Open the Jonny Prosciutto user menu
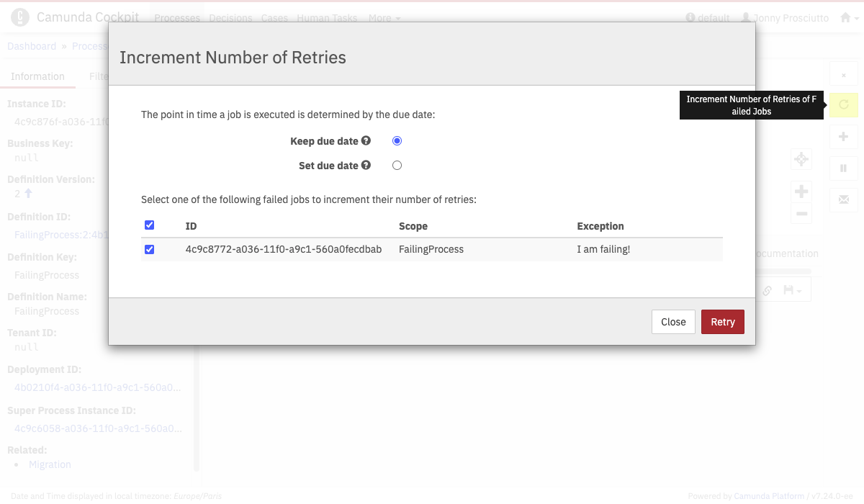The height and width of the screenshot is (504, 864). (785, 18)
